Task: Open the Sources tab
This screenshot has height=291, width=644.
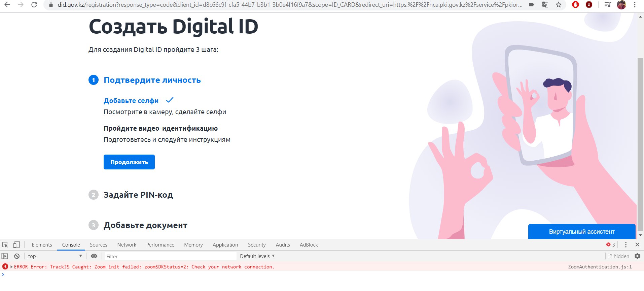Action: point(99,245)
